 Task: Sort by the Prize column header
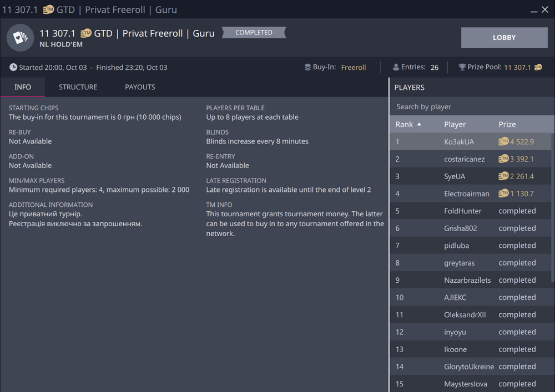[x=507, y=124]
